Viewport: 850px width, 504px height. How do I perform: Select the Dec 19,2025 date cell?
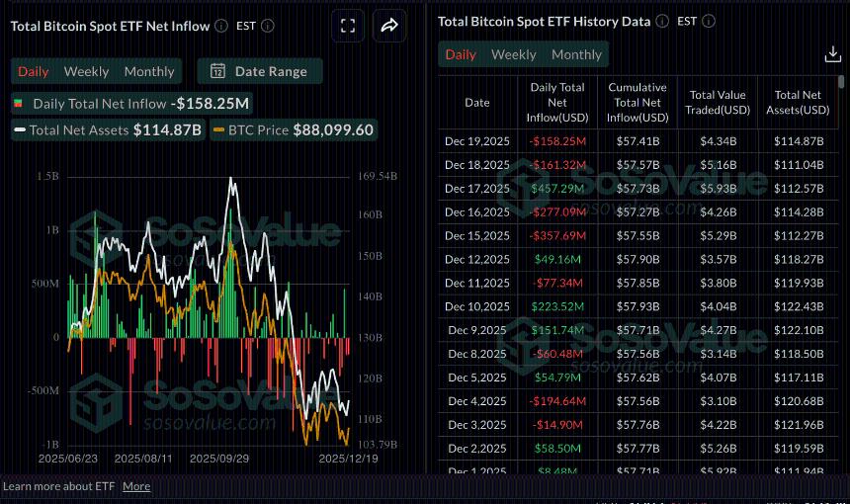pyautogui.click(x=477, y=141)
